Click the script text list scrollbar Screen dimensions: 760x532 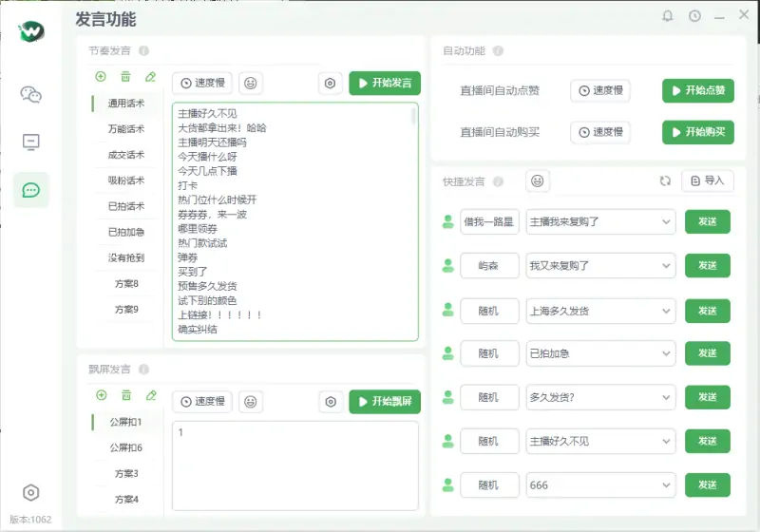[x=413, y=116]
